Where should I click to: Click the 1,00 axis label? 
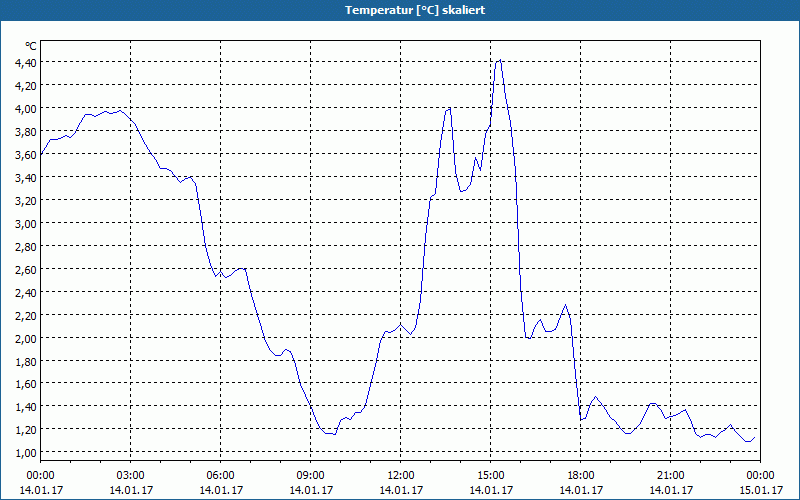(x=27, y=452)
